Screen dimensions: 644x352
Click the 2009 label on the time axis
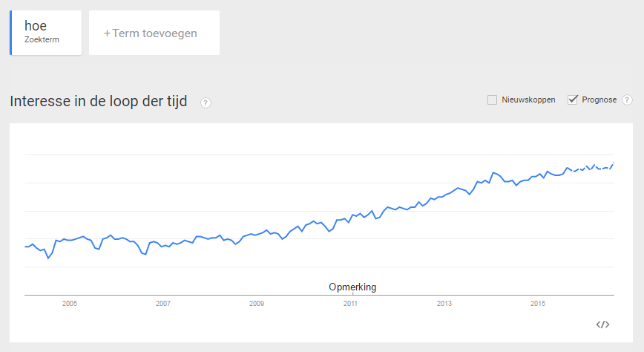click(257, 304)
